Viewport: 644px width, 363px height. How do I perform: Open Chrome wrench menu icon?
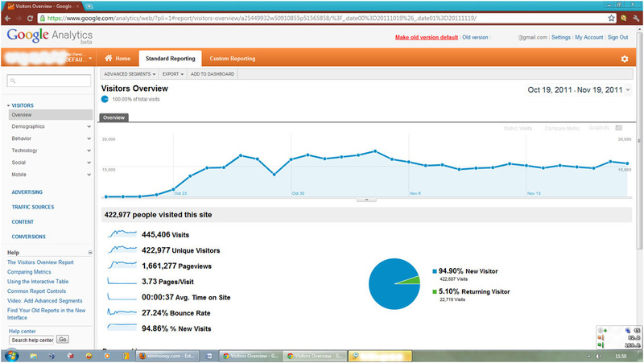pos(636,18)
